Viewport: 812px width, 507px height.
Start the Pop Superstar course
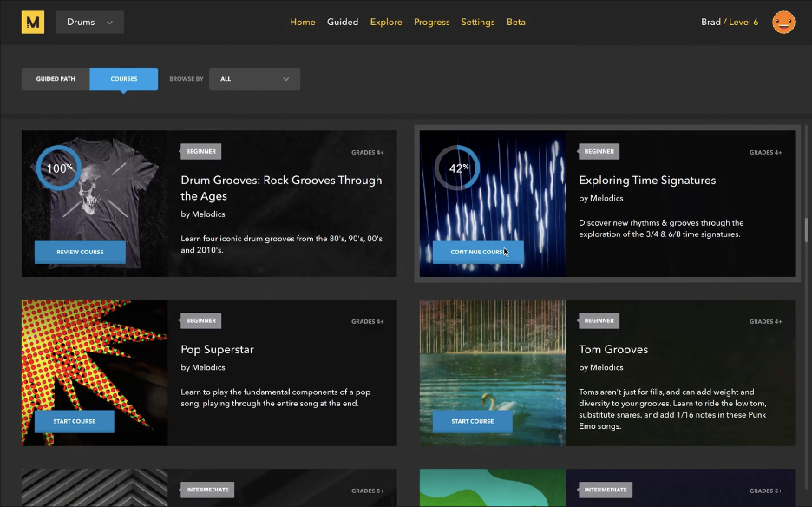[74, 422]
